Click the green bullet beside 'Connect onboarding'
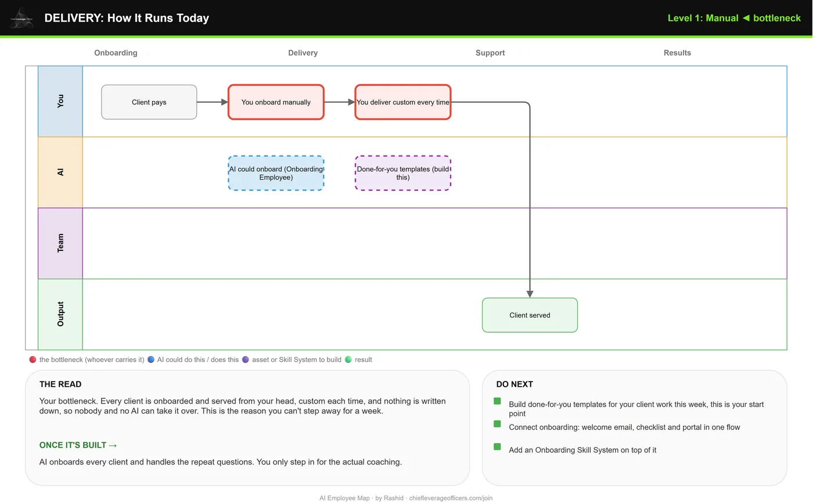Image resolution: width=813 pixels, height=504 pixels. pos(497,424)
